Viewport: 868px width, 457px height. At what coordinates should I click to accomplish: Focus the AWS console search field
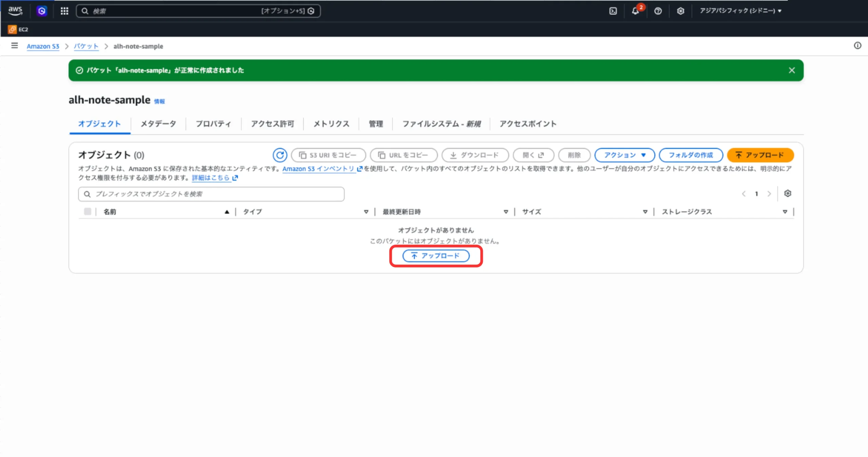pos(198,11)
